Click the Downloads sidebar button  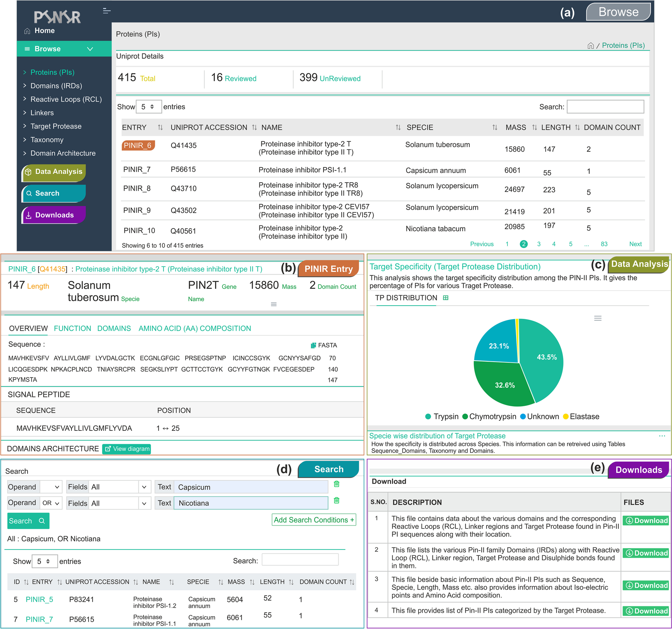coord(54,215)
